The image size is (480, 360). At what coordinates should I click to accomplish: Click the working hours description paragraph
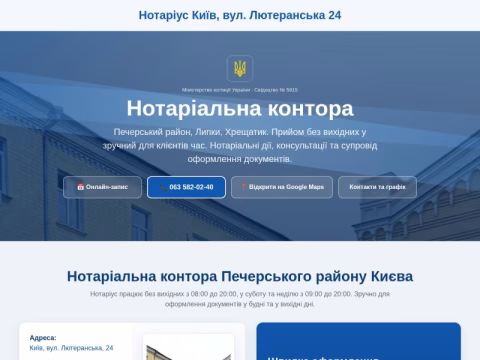coord(240,299)
